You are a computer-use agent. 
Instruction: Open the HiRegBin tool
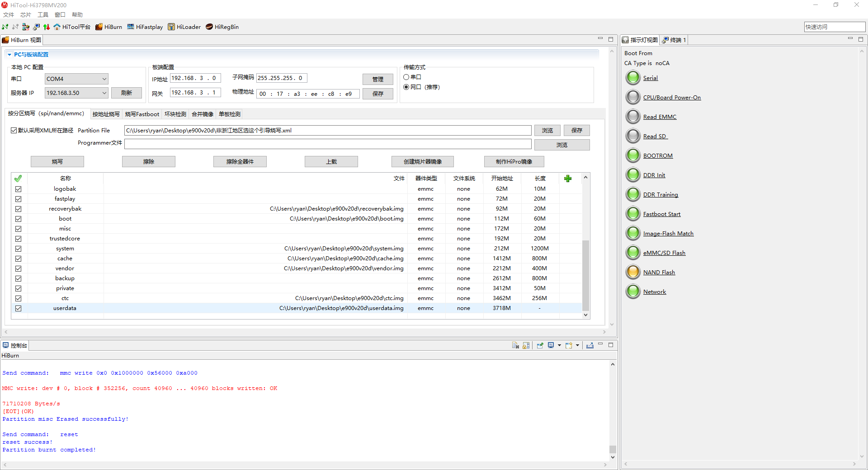click(x=222, y=27)
